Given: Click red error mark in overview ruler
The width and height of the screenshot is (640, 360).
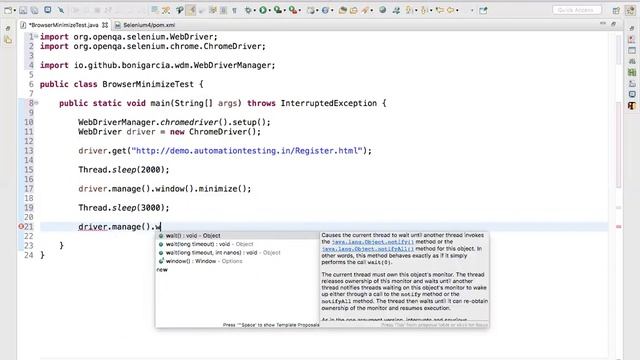Looking at the screenshot, I should 619,227.
